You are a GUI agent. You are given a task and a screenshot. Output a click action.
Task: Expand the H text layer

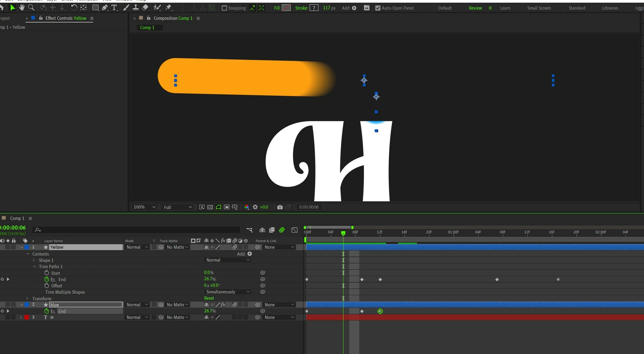21,317
